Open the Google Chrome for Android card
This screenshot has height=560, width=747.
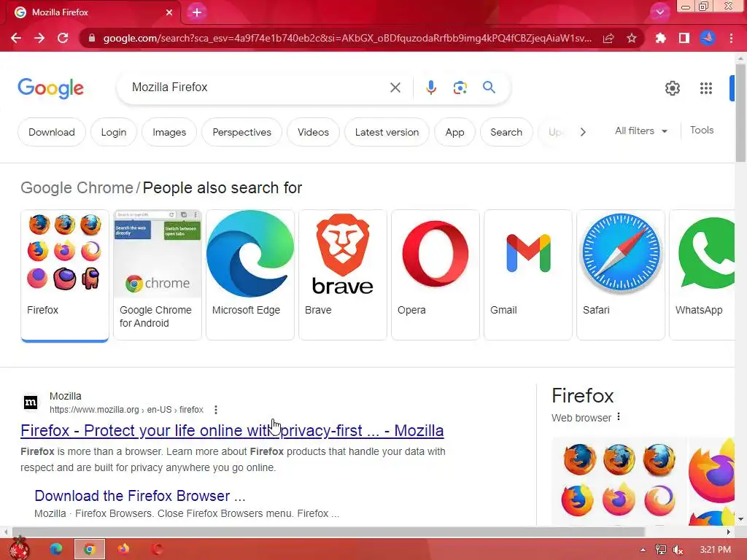tap(158, 275)
